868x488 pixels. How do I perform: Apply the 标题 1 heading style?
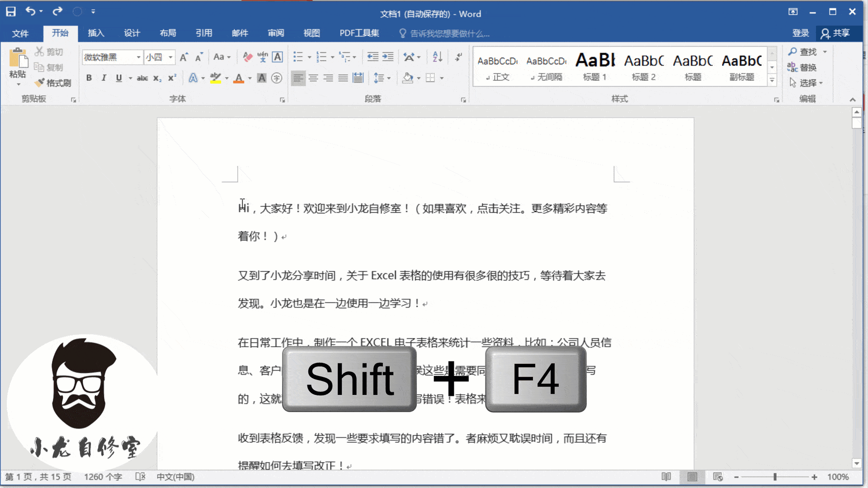pos(595,67)
